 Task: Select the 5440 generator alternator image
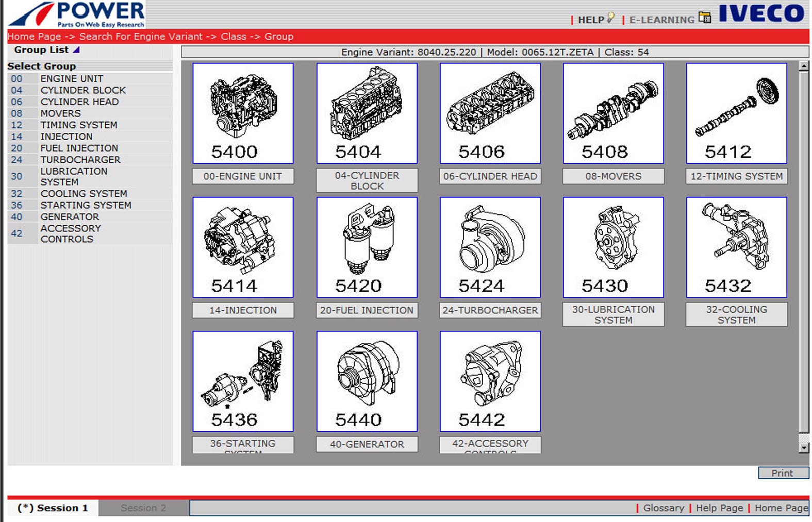(x=367, y=381)
